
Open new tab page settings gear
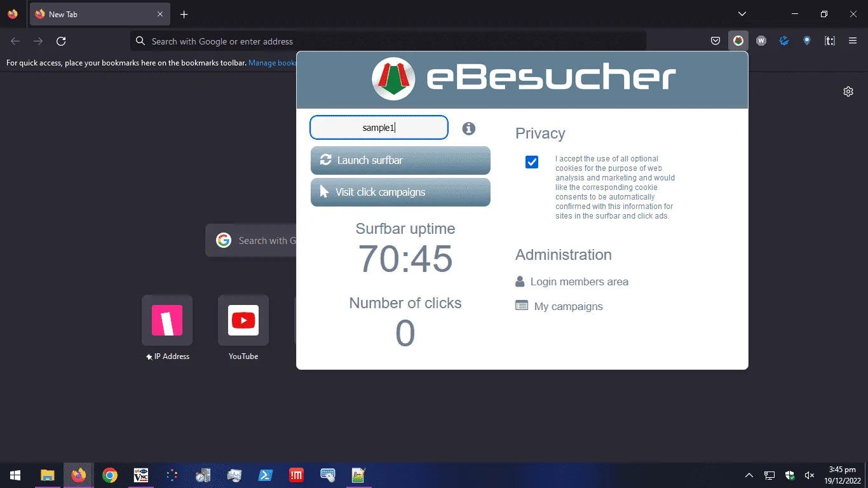tap(848, 91)
